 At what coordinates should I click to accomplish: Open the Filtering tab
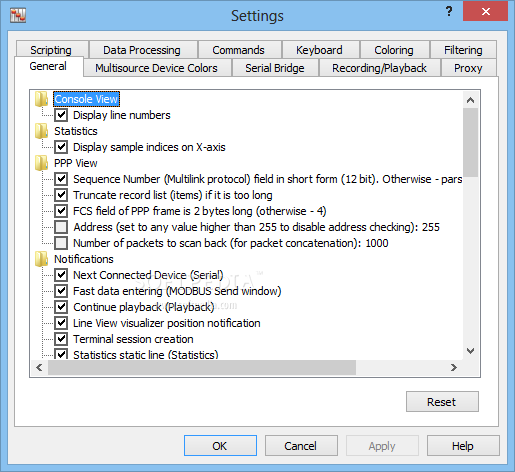click(463, 50)
